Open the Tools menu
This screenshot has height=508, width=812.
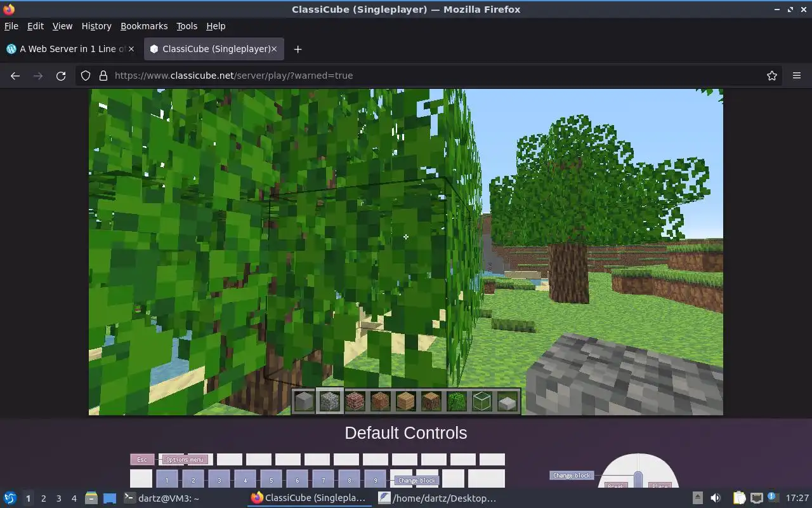pyautogui.click(x=187, y=26)
